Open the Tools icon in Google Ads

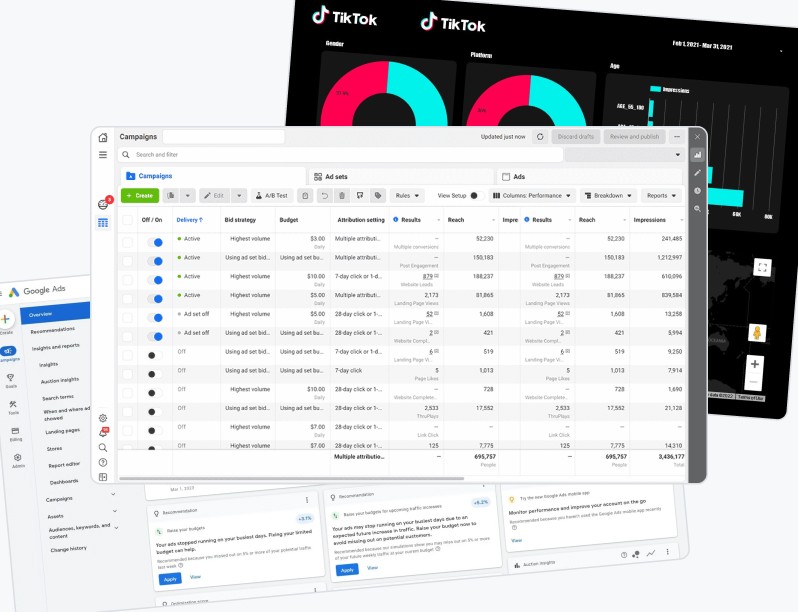pos(13,404)
